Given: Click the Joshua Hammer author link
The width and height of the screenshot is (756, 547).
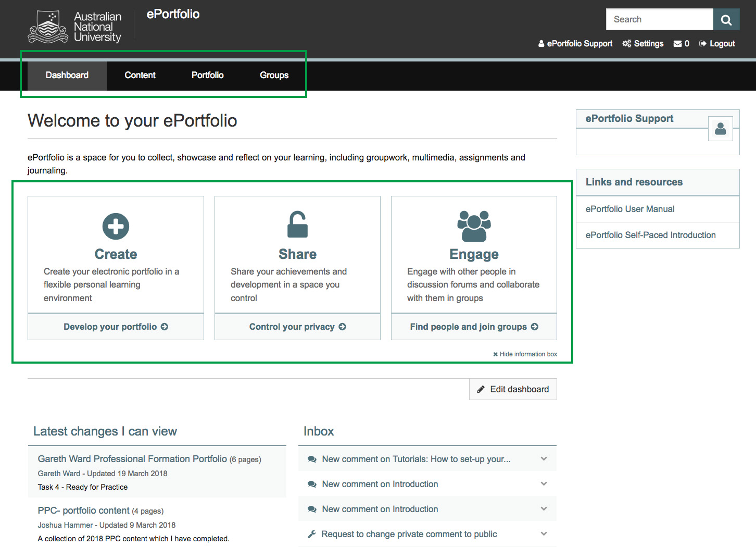Looking at the screenshot, I should [x=65, y=525].
